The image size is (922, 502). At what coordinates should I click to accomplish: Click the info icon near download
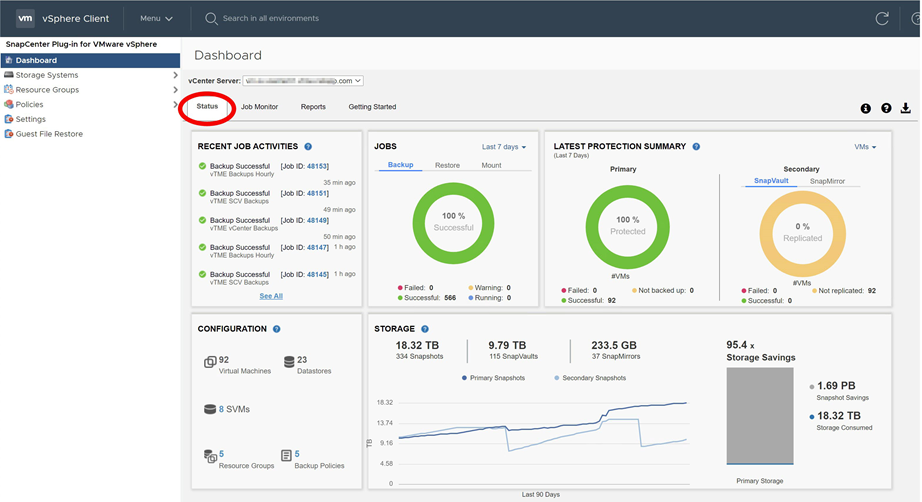(x=866, y=108)
